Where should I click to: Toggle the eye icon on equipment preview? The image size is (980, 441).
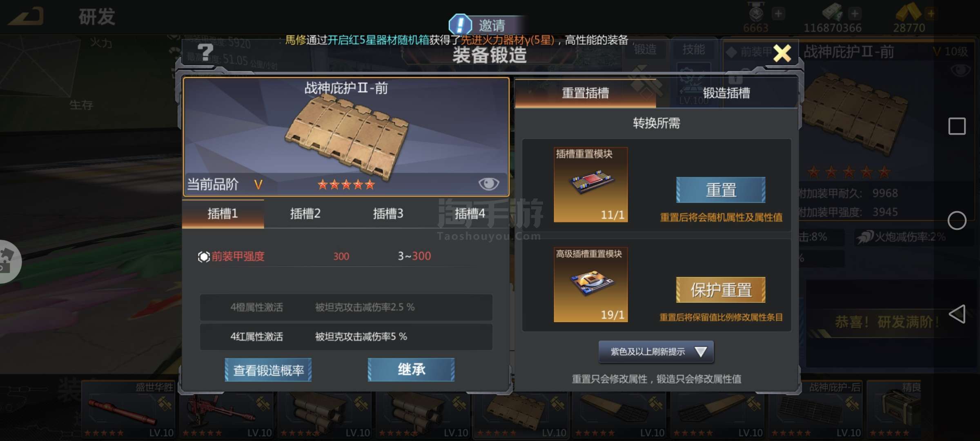click(x=488, y=184)
